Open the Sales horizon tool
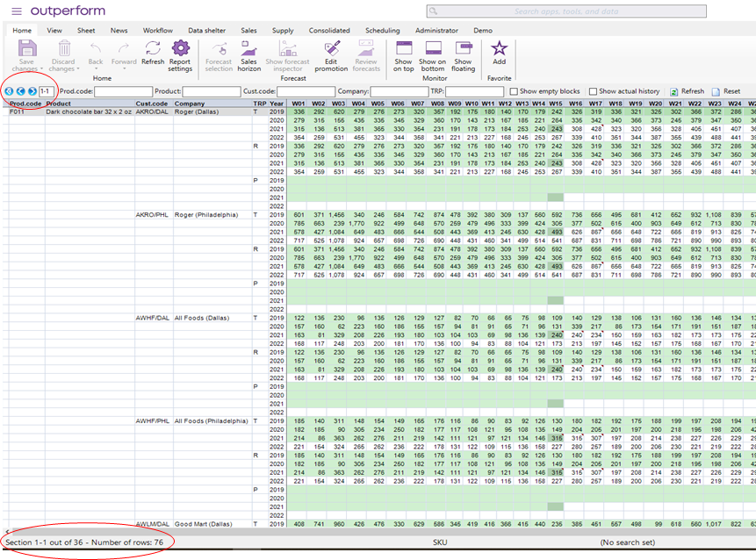756x560 pixels. click(249, 49)
